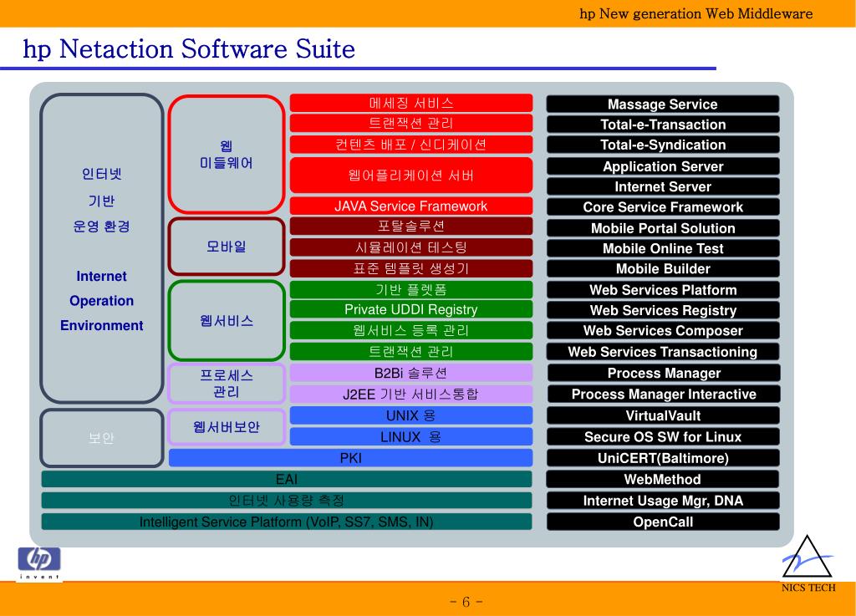Image resolution: width=856 pixels, height=616 pixels.
Task: Click the "Mobile Builder" label
Action: tap(663, 268)
